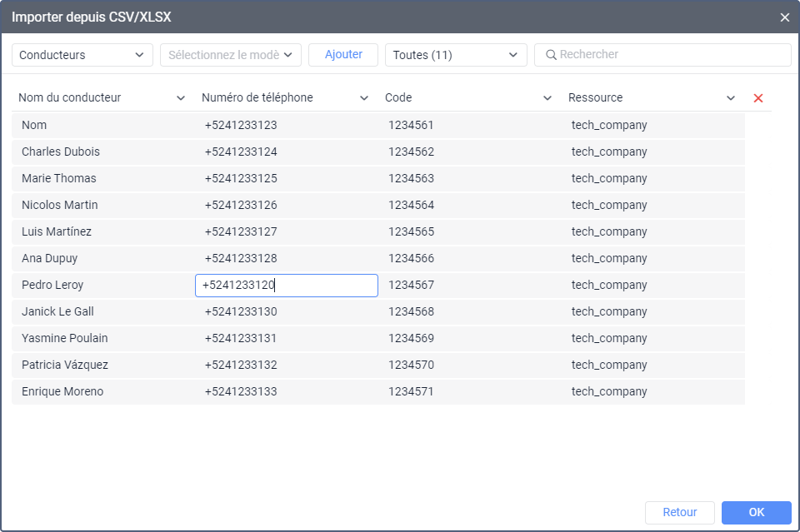Expand the Nom du conducteur column dropdown
This screenshot has height=532, width=800.
[181, 98]
